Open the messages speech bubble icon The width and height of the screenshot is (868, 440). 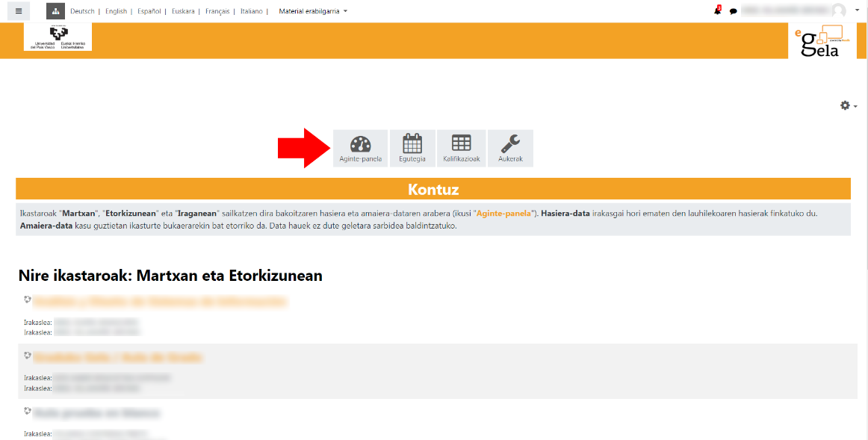click(x=734, y=11)
